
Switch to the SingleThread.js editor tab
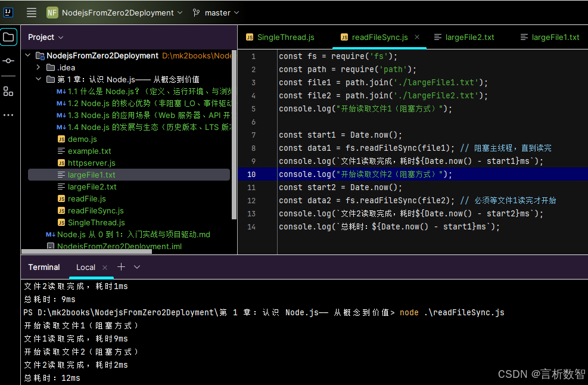[x=280, y=37]
